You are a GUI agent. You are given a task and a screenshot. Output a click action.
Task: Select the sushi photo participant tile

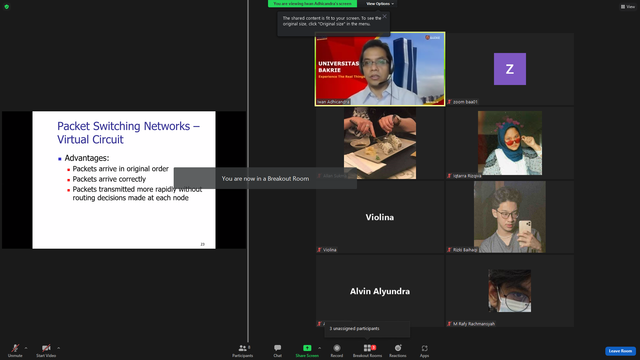[380, 143]
